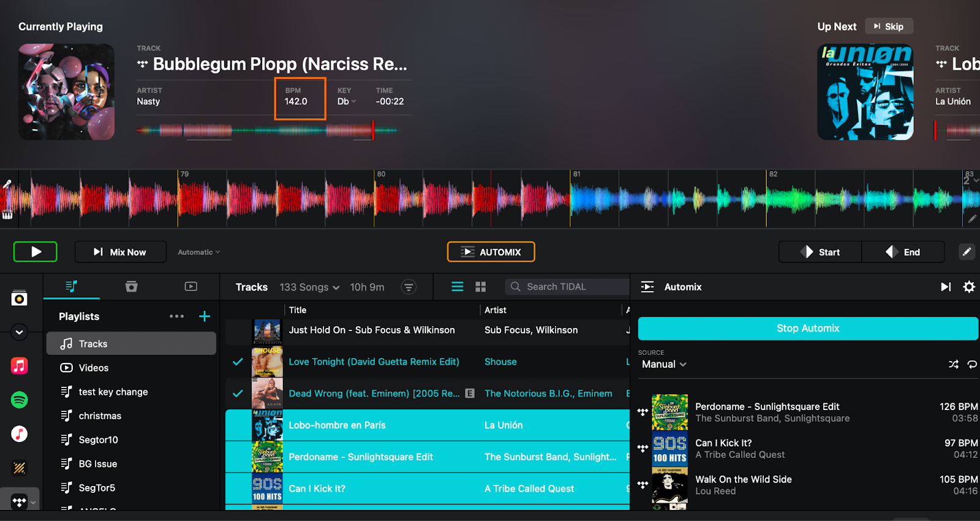
Task: Open the Apple Music source in sidebar
Action: (20, 366)
